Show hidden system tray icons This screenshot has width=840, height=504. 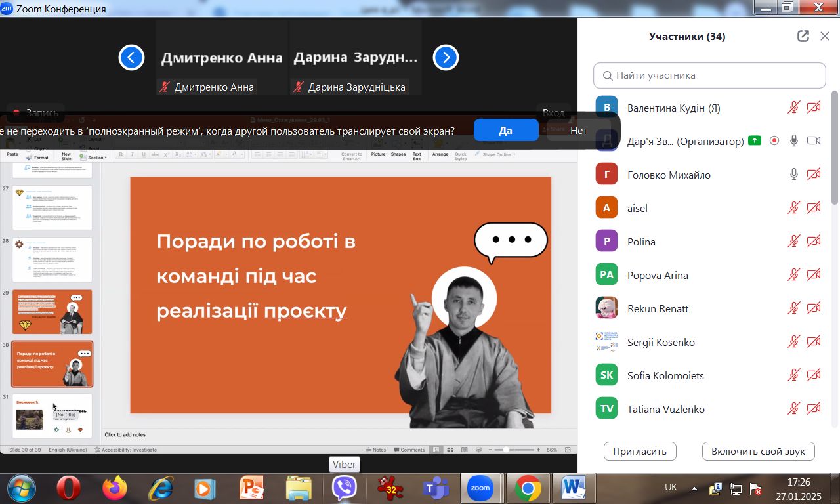pos(694,489)
